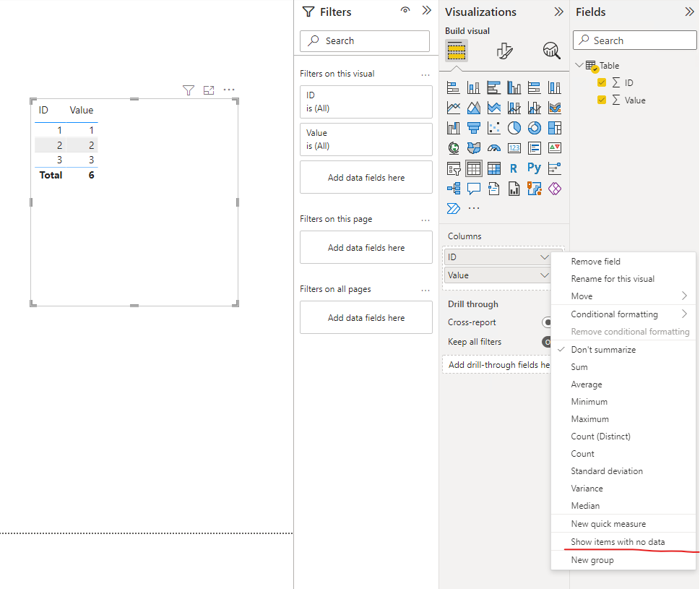Click Show items with no data
This screenshot has height=589, width=700.
(623, 542)
